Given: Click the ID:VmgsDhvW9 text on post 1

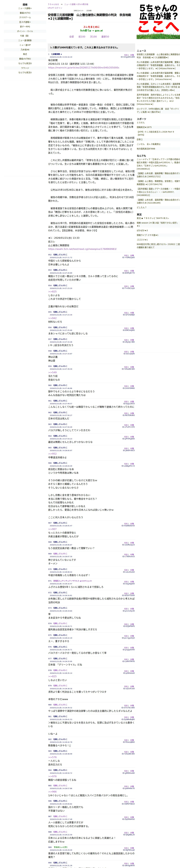Looking at the screenshot, I should pyautogui.click(x=128, y=57).
